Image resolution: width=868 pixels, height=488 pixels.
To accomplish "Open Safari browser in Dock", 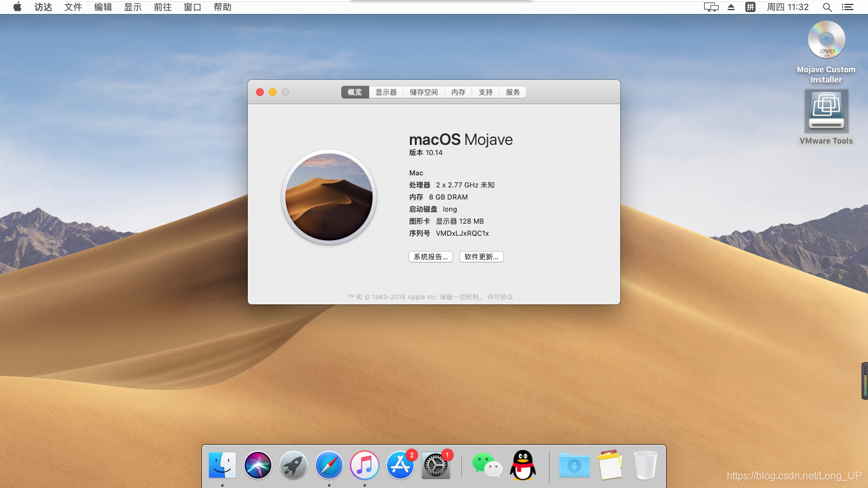I will click(329, 466).
